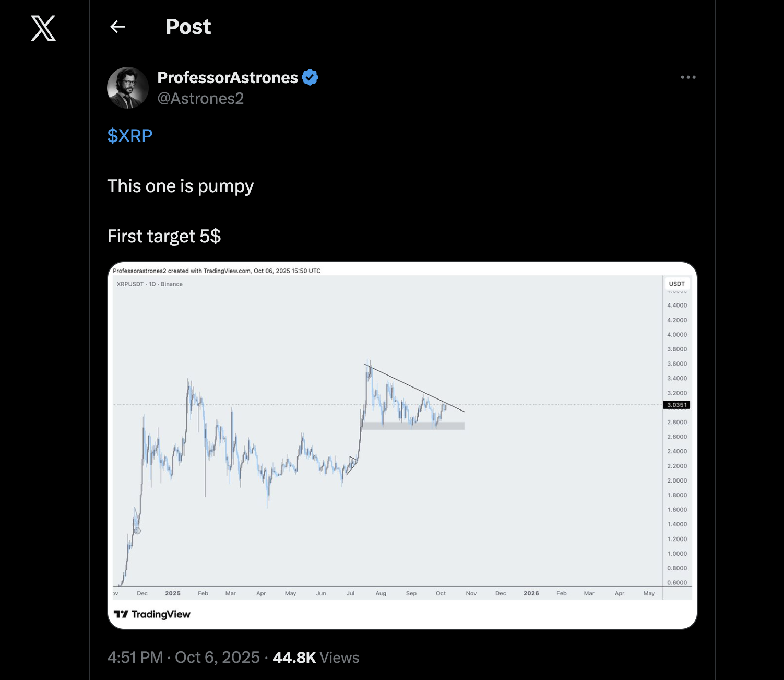Click the 'First target 5$' text

pos(164,236)
